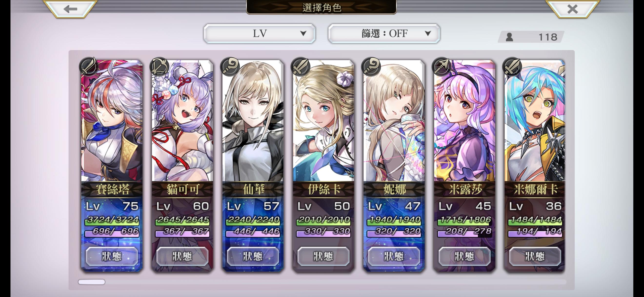The height and width of the screenshot is (297, 644).
Task: Click the staff class icon on 仙華
Action: tap(230, 66)
